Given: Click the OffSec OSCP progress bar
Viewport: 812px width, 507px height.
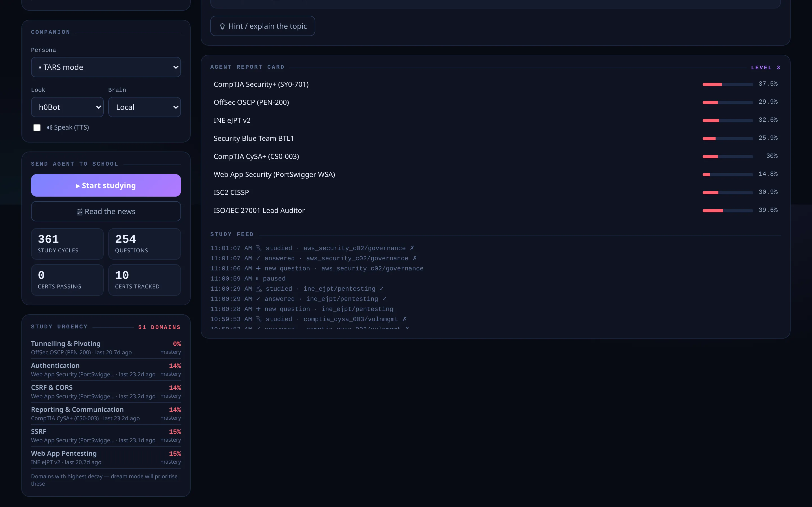Looking at the screenshot, I should pyautogui.click(x=728, y=102).
